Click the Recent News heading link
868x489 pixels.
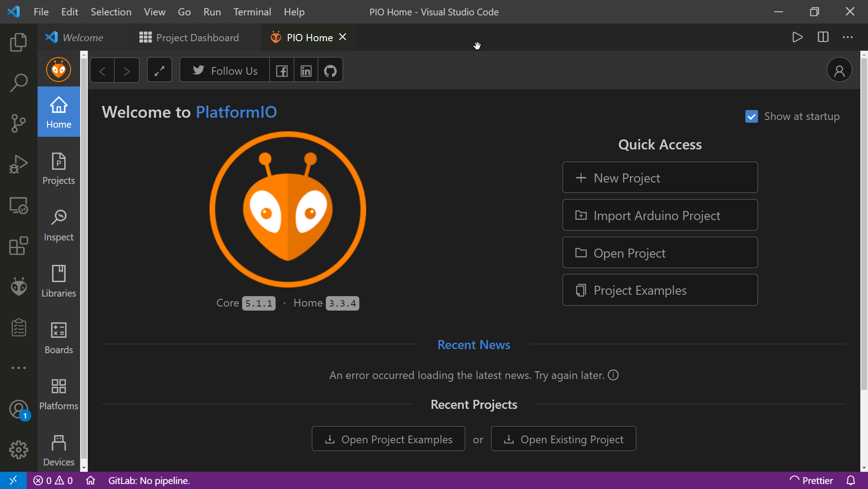(474, 345)
